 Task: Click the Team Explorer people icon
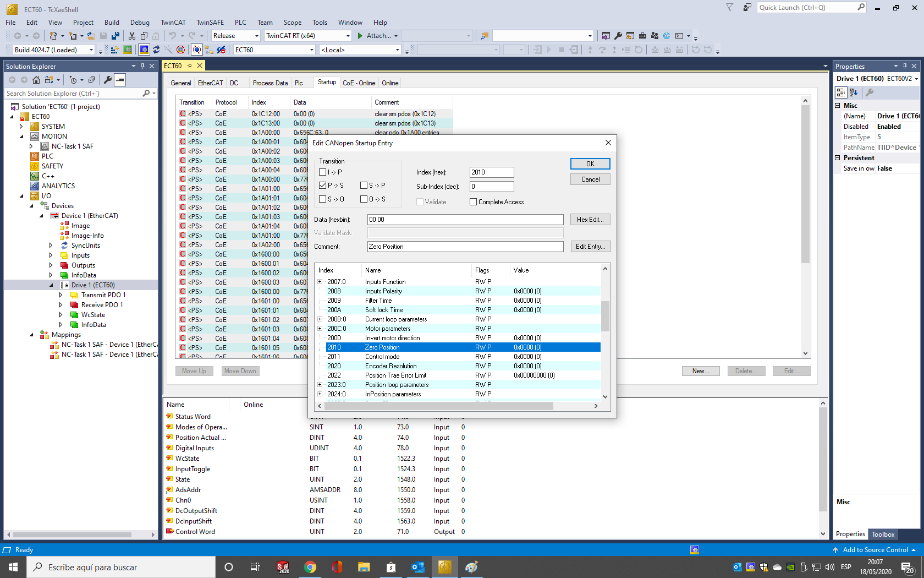654,36
